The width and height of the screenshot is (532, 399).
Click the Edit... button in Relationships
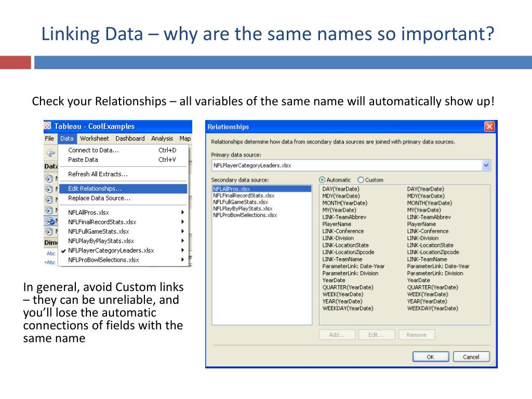[x=376, y=335]
